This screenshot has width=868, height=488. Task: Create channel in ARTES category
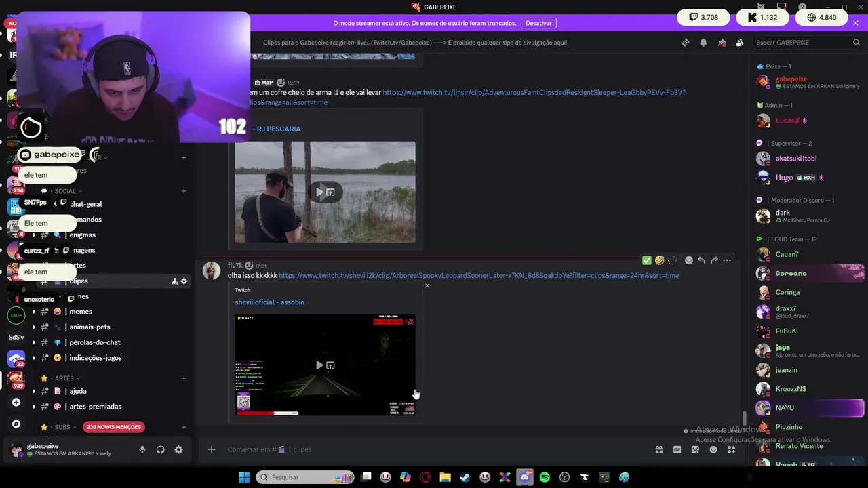point(184,378)
